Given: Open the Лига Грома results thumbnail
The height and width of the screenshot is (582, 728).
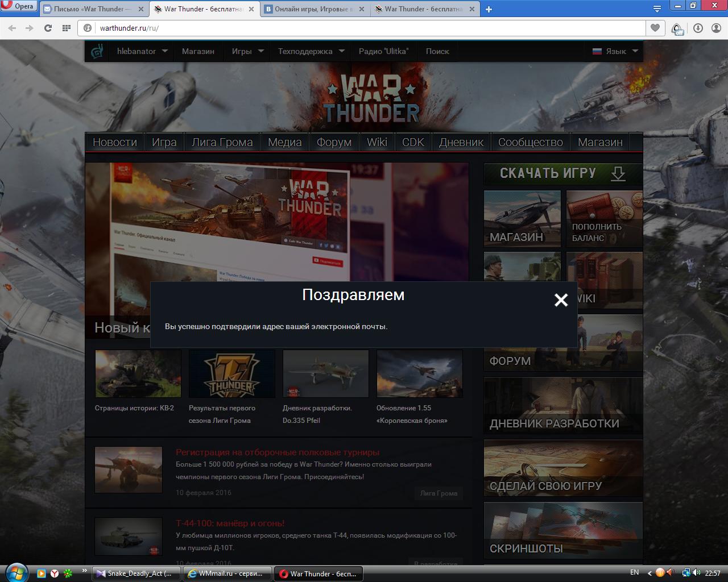Looking at the screenshot, I should (x=232, y=373).
